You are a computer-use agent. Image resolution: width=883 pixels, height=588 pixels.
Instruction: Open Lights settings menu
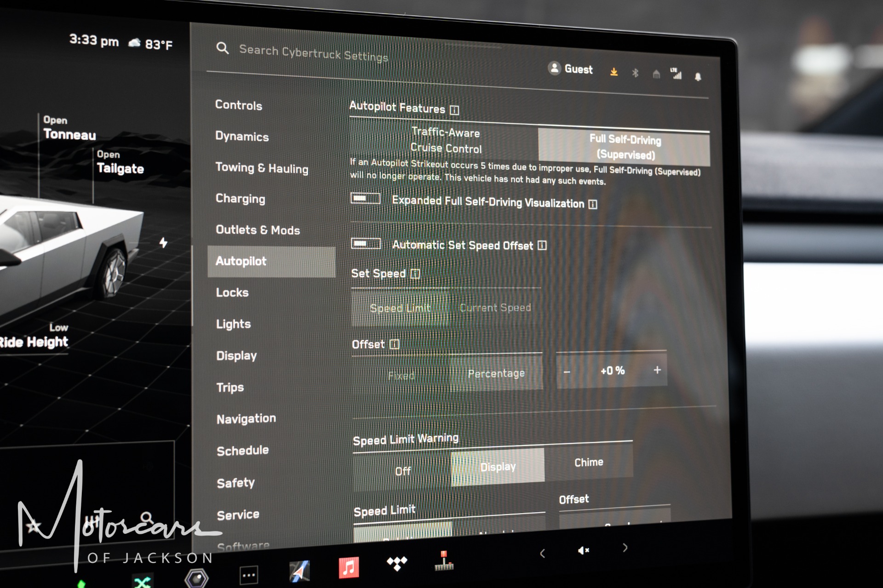coord(233,325)
